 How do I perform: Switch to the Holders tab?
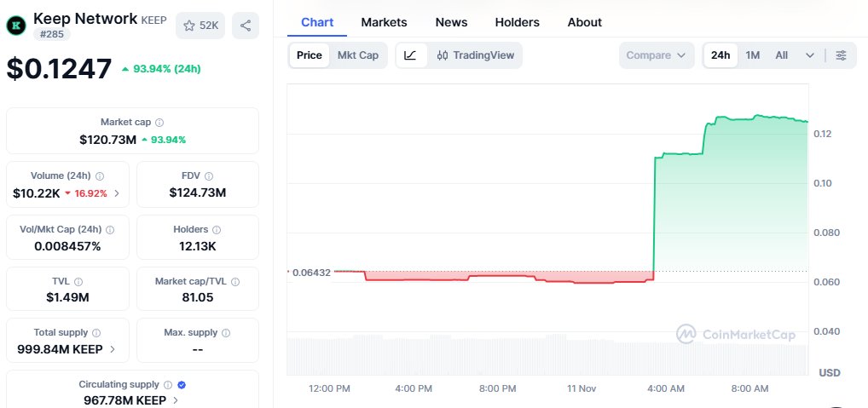pos(518,22)
